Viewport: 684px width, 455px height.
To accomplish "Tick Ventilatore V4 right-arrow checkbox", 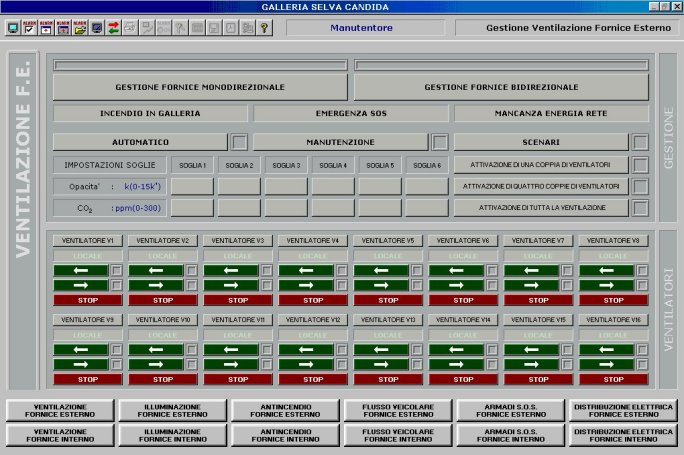I will click(342, 285).
